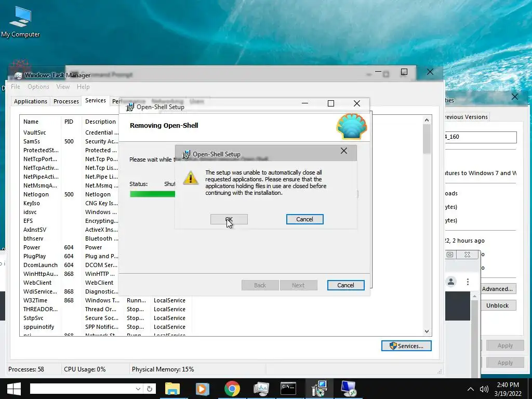Open the Previous Versions tab in Properties
Screen dimensions: 532x399
click(466, 117)
